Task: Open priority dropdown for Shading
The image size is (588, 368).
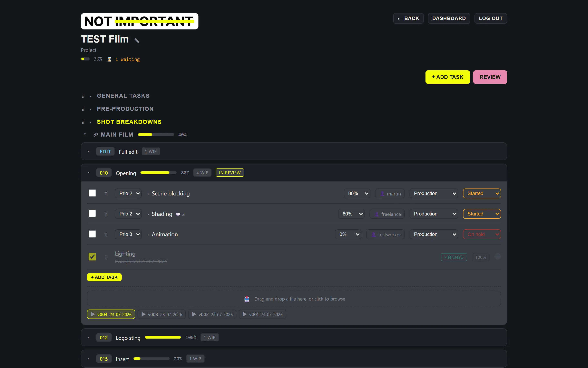Action: pos(128,214)
